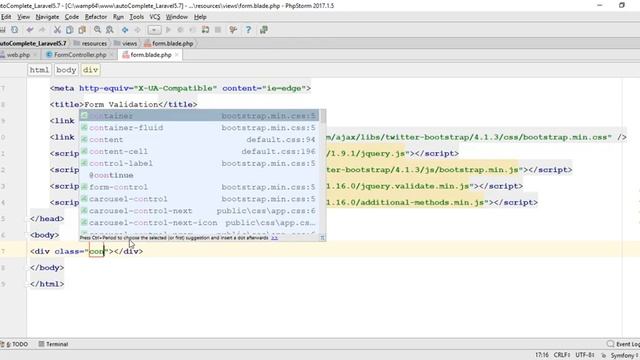This screenshot has width=640, height=360.
Task: Open the Help menu
Action: (x=200, y=17)
